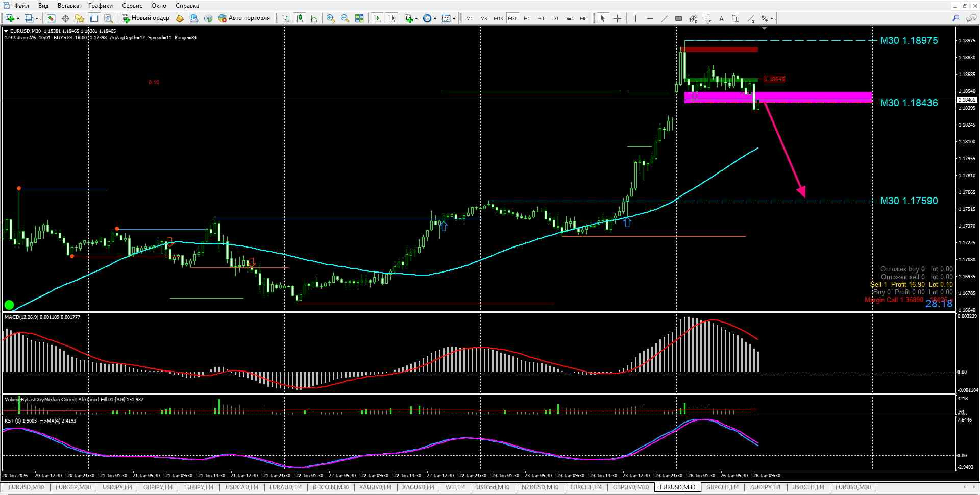Switch chart to line chart mode
The height and width of the screenshot is (495, 980).
pyautogui.click(x=314, y=18)
